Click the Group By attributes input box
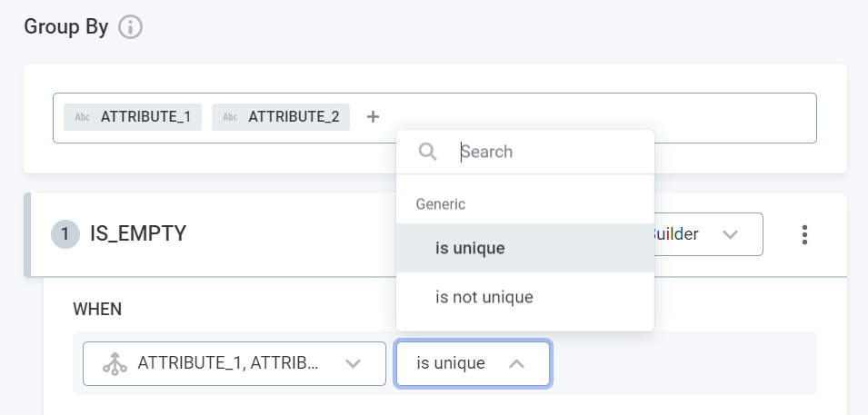868x415 pixels. tap(591, 117)
